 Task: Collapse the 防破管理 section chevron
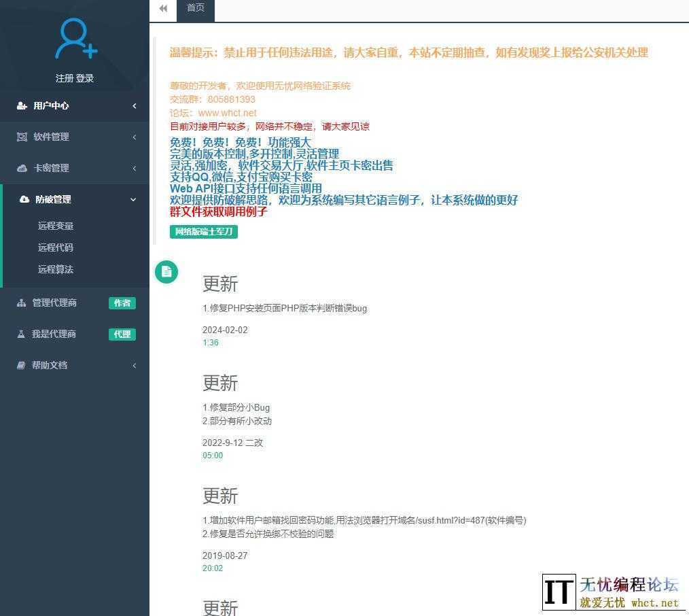click(x=133, y=200)
